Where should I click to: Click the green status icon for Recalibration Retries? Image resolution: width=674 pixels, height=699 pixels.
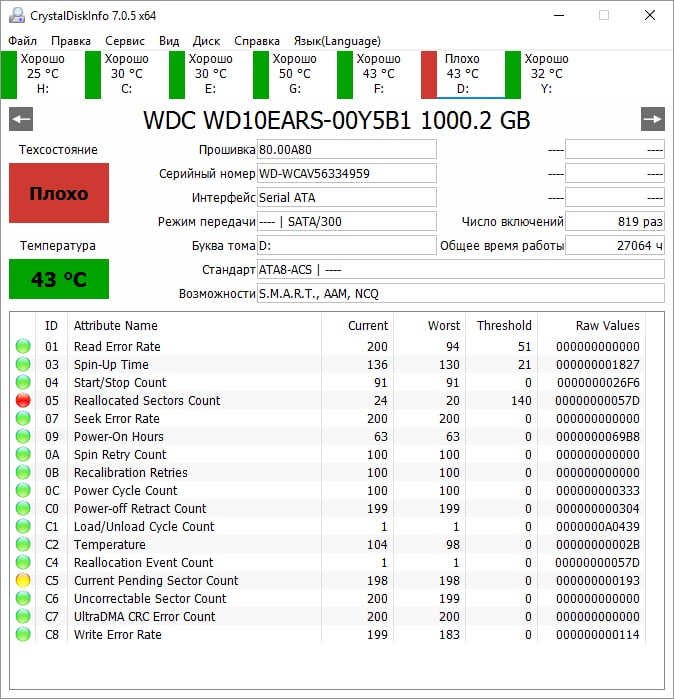pyautogui.click(x=23, y=472)
